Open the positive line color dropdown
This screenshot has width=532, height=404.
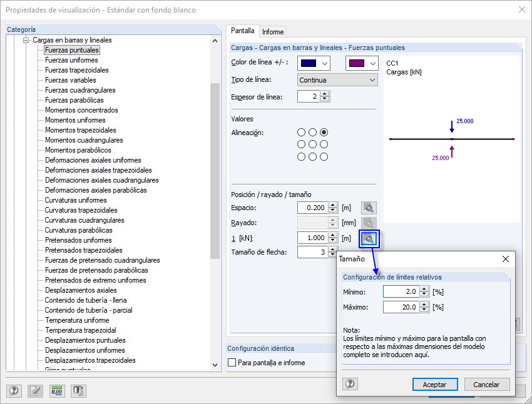(x=325, y=63)
